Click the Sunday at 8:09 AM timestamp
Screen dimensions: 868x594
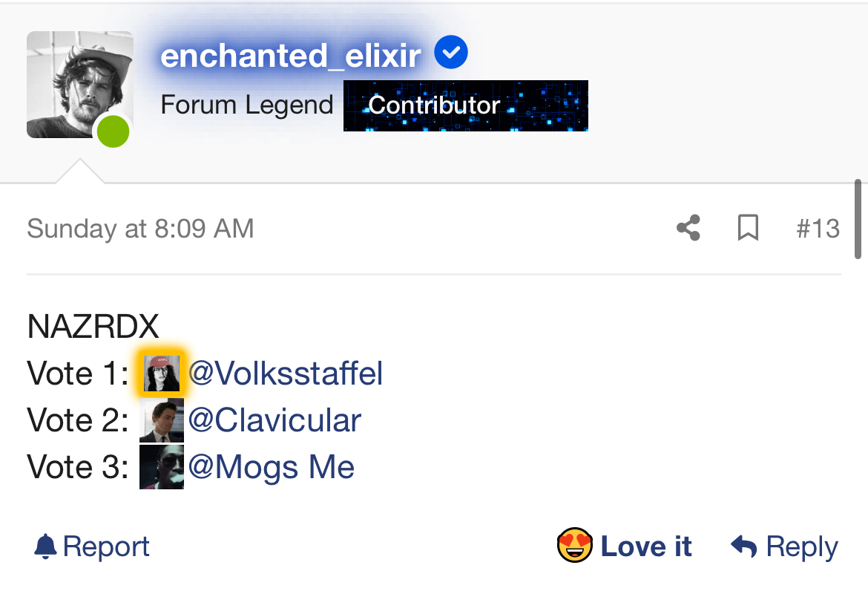(141, 228)
